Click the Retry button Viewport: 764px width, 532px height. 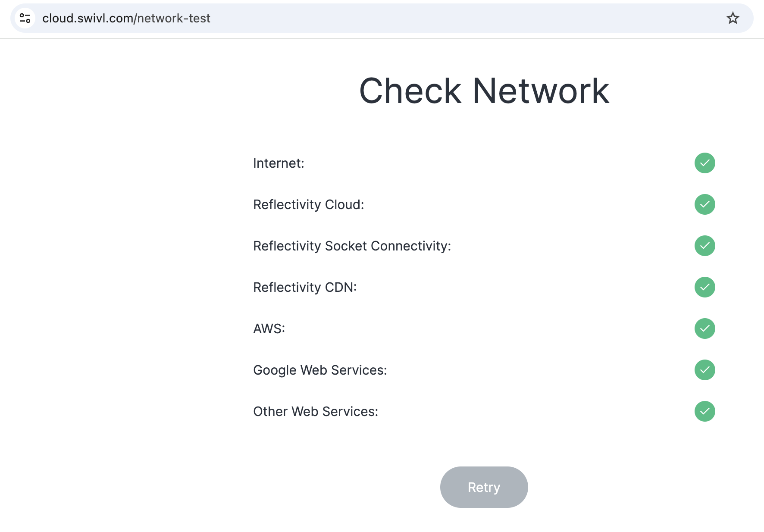point(484,487)
